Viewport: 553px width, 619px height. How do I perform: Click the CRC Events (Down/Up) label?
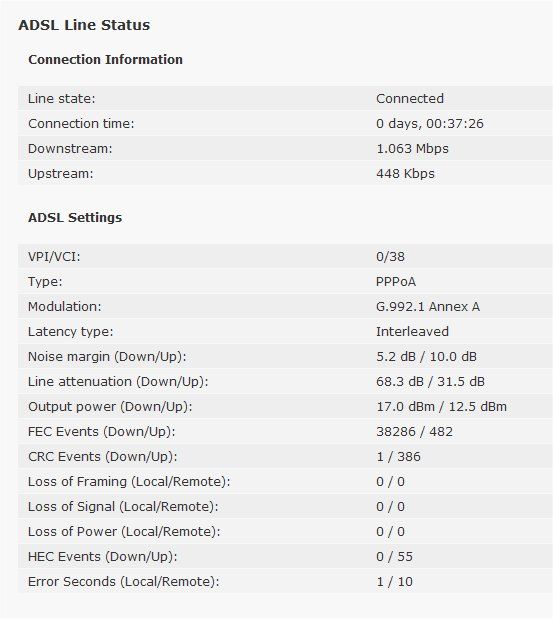(x=103, y=457)
